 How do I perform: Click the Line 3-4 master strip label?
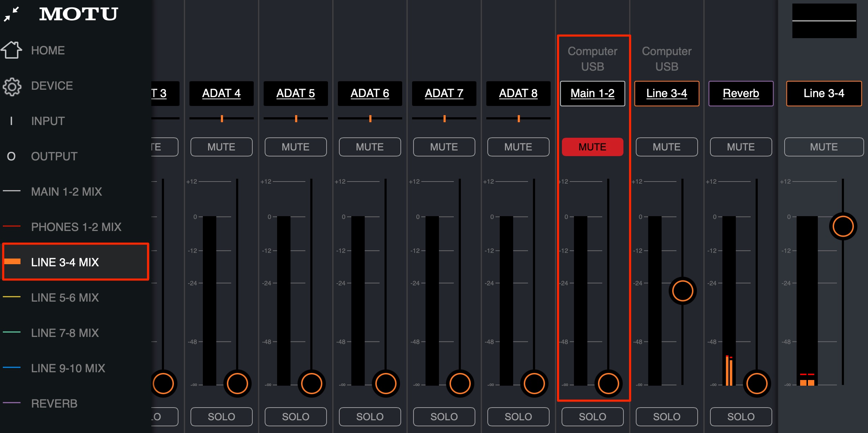click(824, 93)
